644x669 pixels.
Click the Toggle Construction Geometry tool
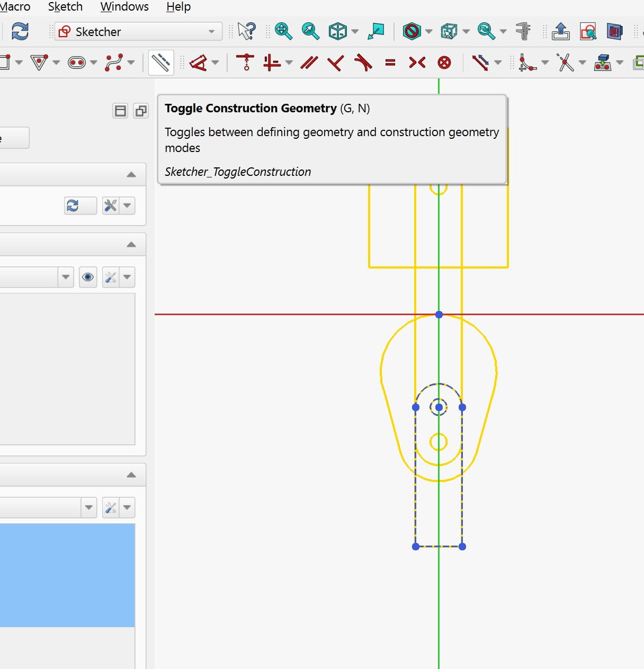click(x=160, y=63)
